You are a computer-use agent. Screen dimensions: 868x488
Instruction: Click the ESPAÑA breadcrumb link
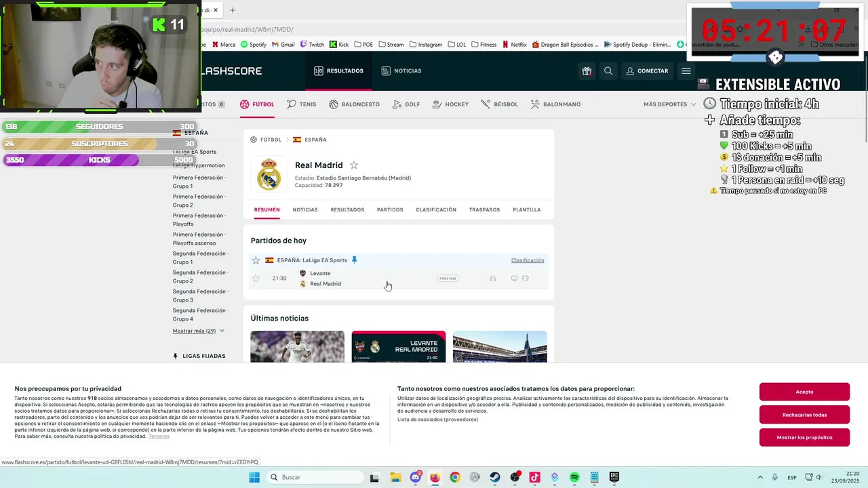[315, 140]
